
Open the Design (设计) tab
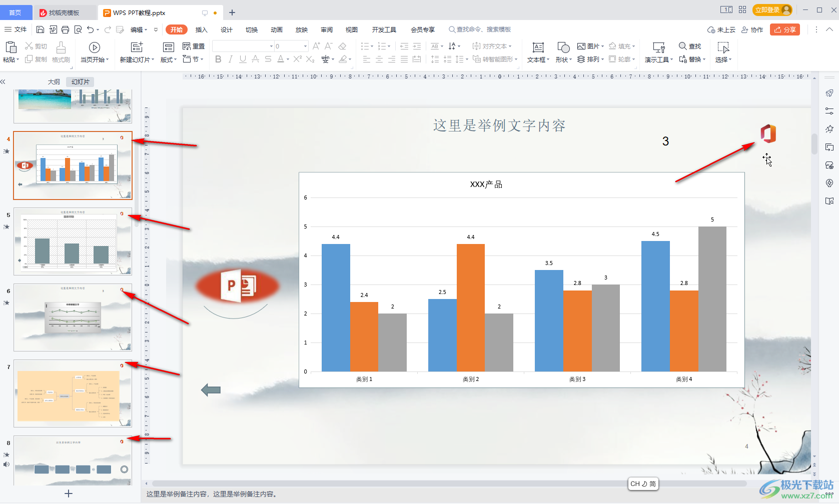pyautogui.click(x=227, y=29)
